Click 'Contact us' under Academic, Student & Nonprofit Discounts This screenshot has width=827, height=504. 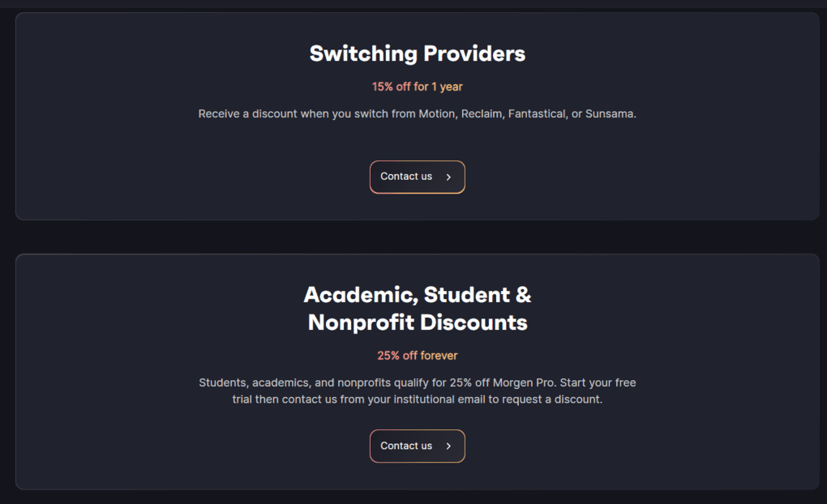point(417,446)
